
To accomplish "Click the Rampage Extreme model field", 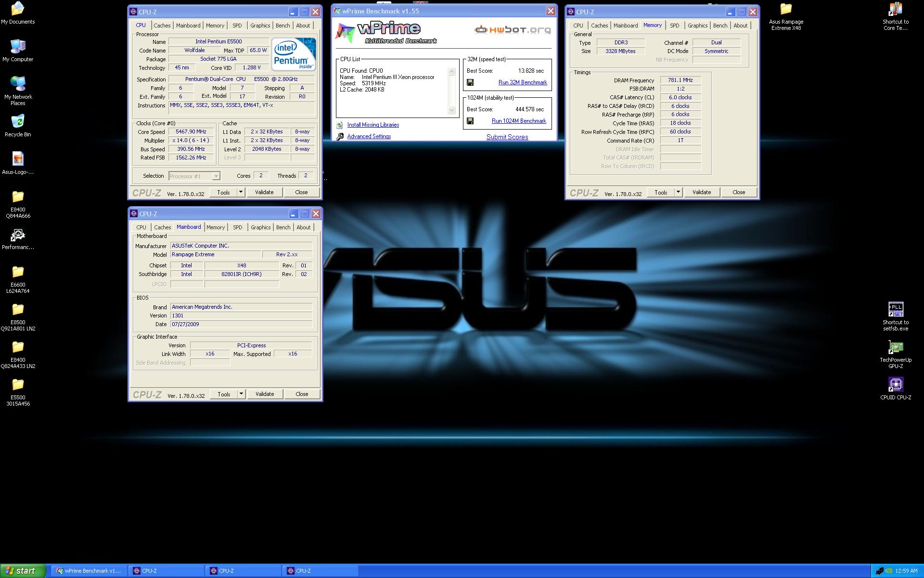I will tap(216, 254).
